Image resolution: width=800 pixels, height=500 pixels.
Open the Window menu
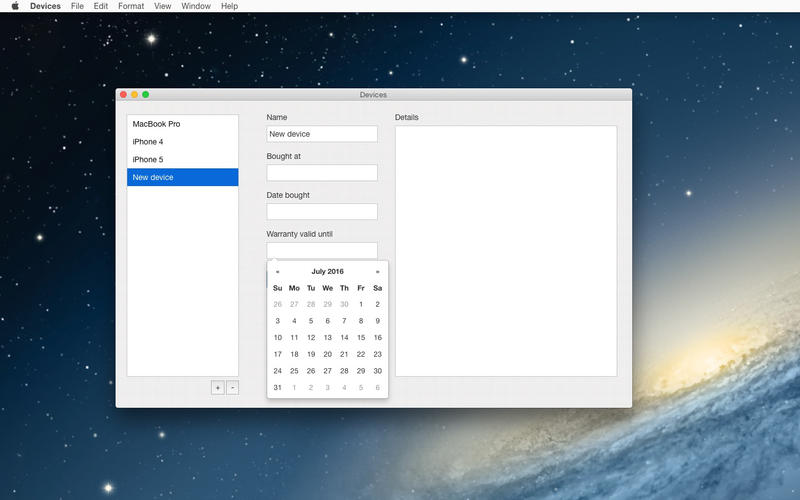pos(196,6)
